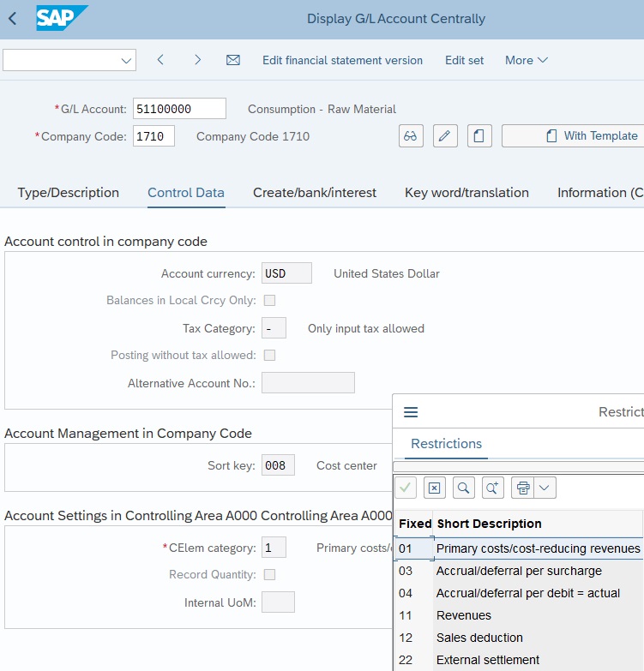This screenshot has width=644, height=671.
Task: Open the command field dropdown
Action: pyautogui.click(x=127, y=60)
